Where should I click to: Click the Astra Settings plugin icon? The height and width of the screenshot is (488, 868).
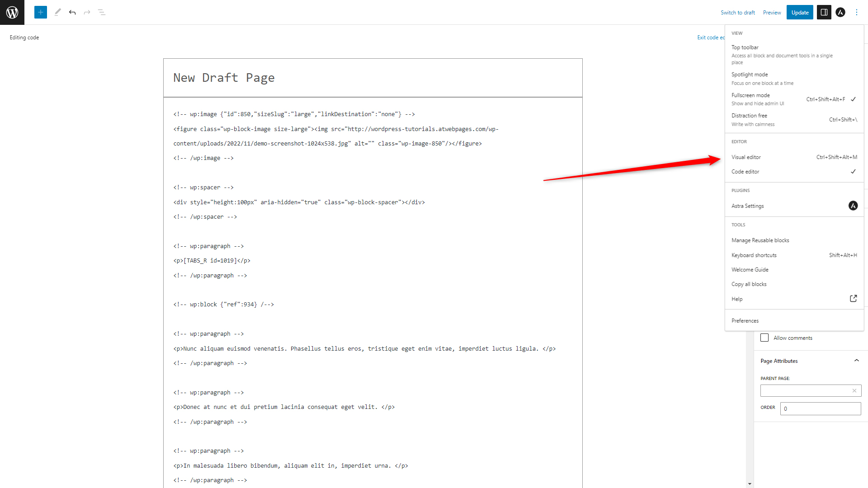[853, 206]
